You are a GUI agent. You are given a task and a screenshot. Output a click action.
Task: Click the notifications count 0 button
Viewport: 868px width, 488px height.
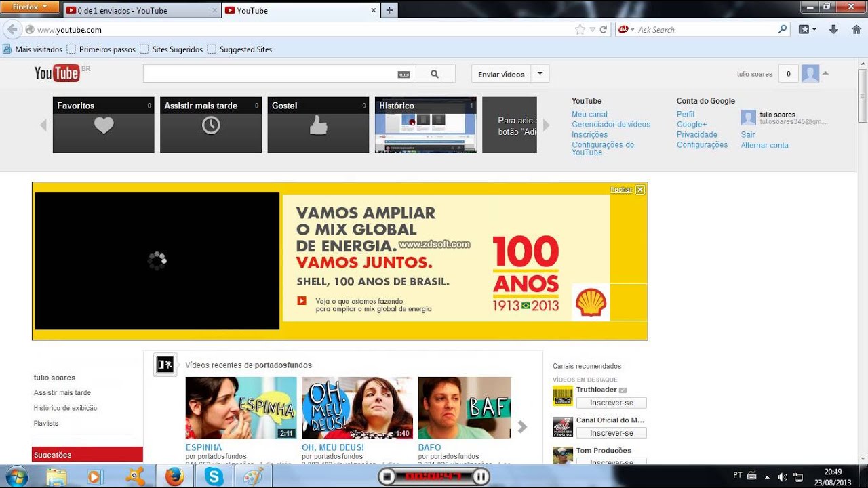tap(788, 74)
